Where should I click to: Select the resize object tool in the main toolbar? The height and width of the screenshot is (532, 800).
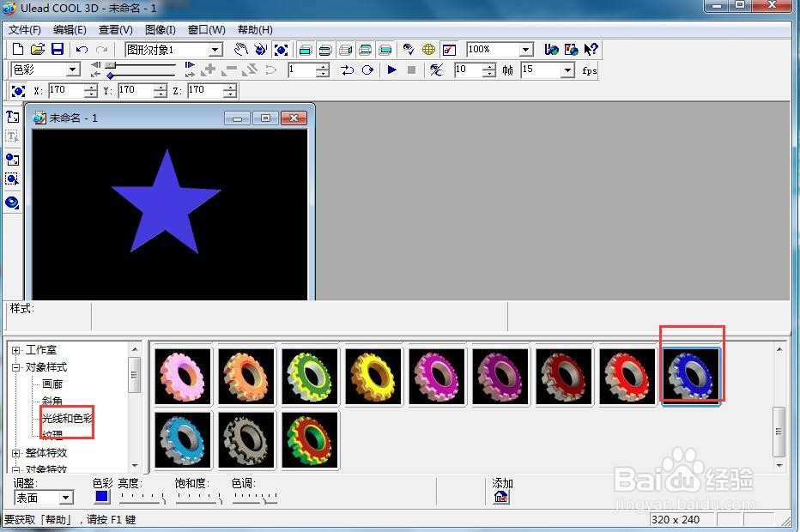[x=282, y=50]
